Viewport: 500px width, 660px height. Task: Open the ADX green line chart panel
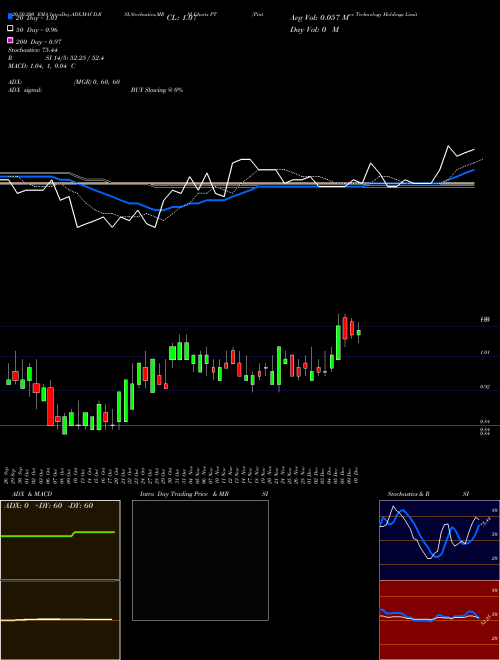point(60,540)
